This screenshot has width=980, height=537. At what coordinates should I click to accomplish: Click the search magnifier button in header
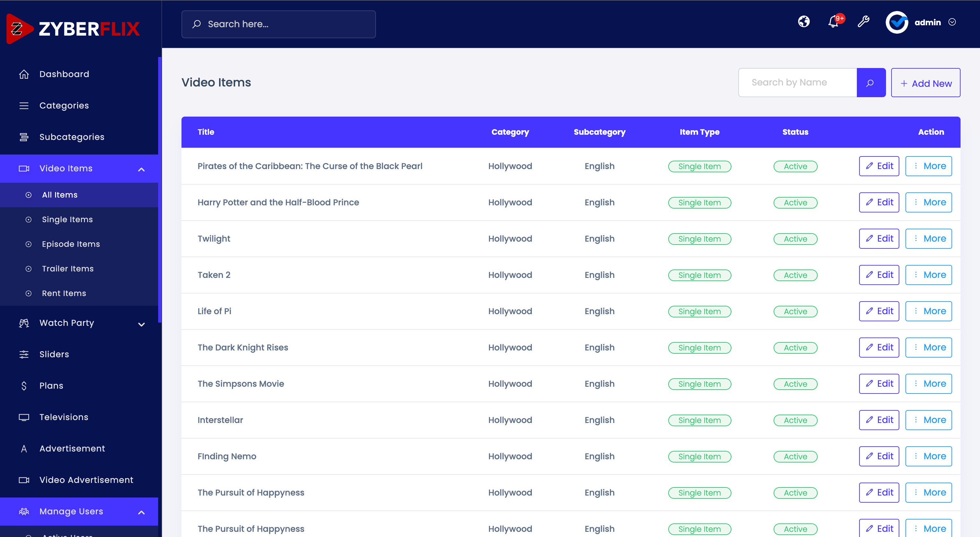point(196,24)
